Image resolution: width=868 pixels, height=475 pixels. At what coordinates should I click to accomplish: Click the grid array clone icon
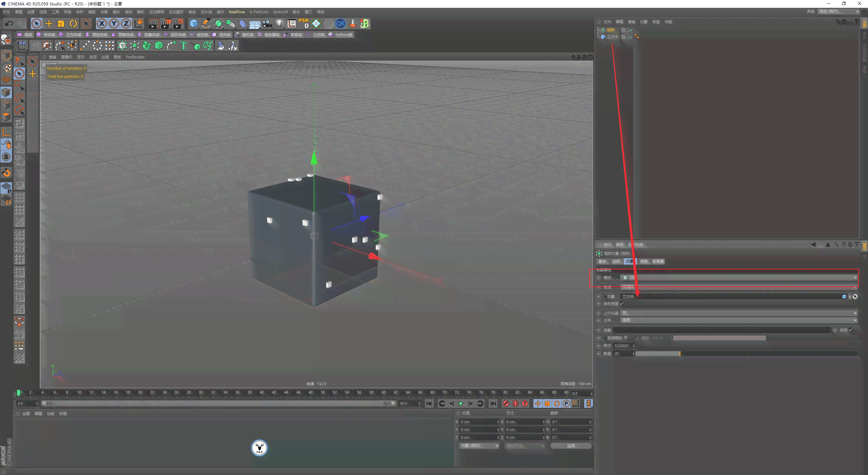point(110,45)
